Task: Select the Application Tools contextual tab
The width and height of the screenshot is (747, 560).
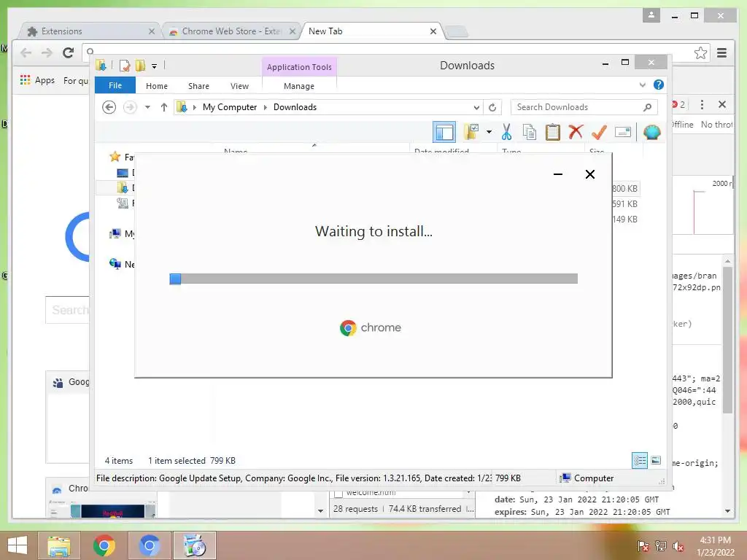Action: (x=299, y=67)
